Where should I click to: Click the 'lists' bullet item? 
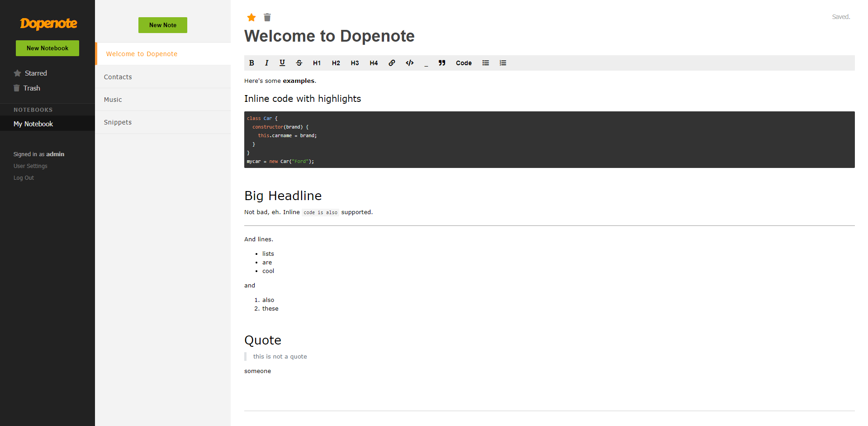(268, 254)
